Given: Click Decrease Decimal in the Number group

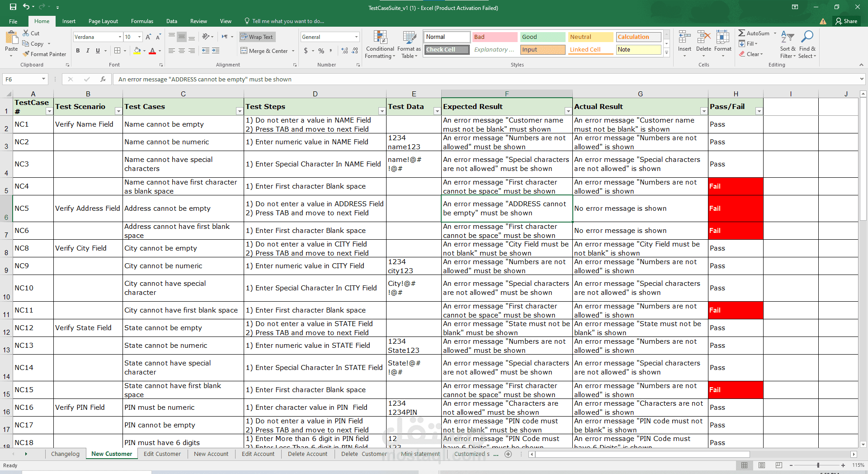Looking at the screenshot, I should tap(355, 51).
